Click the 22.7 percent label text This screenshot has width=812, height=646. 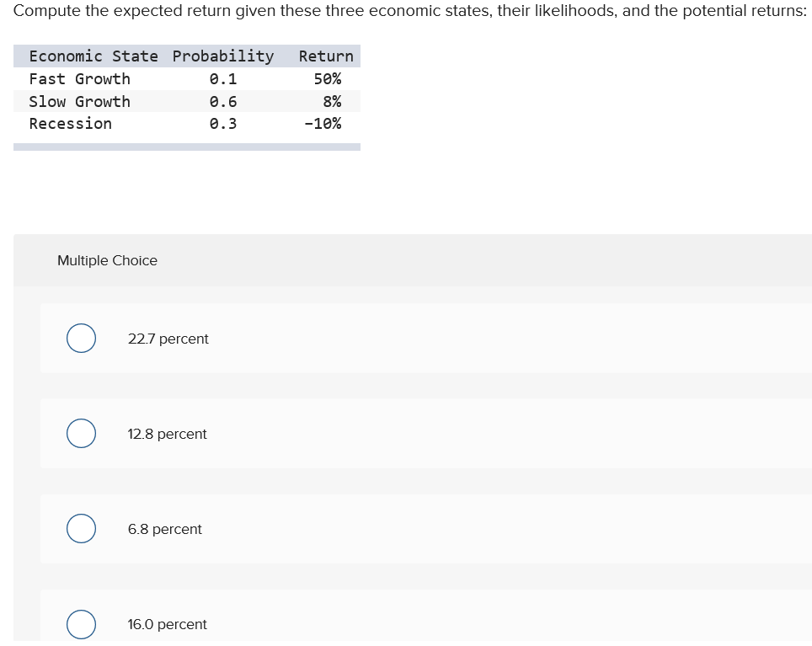168,339
